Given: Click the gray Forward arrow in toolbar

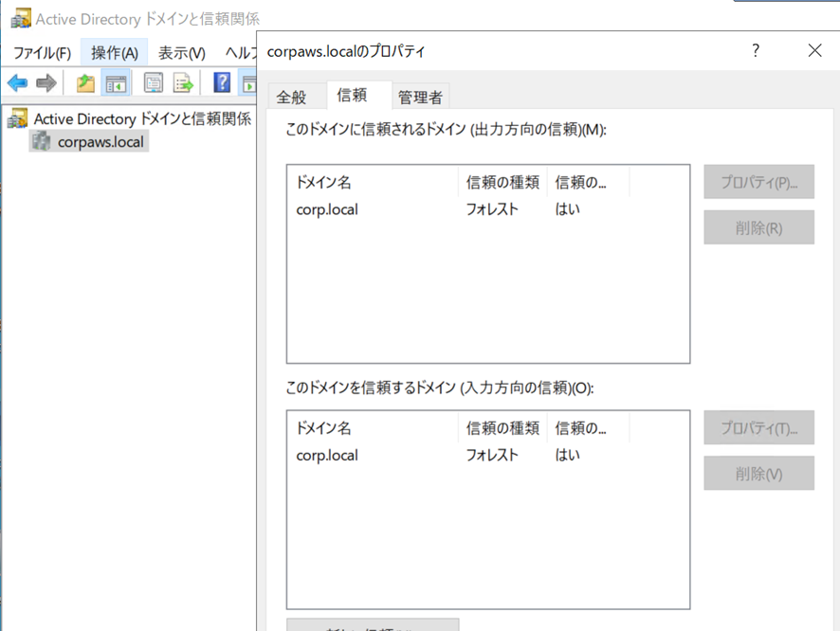Looking at the screenshot, I should click(x=46, y=83).
